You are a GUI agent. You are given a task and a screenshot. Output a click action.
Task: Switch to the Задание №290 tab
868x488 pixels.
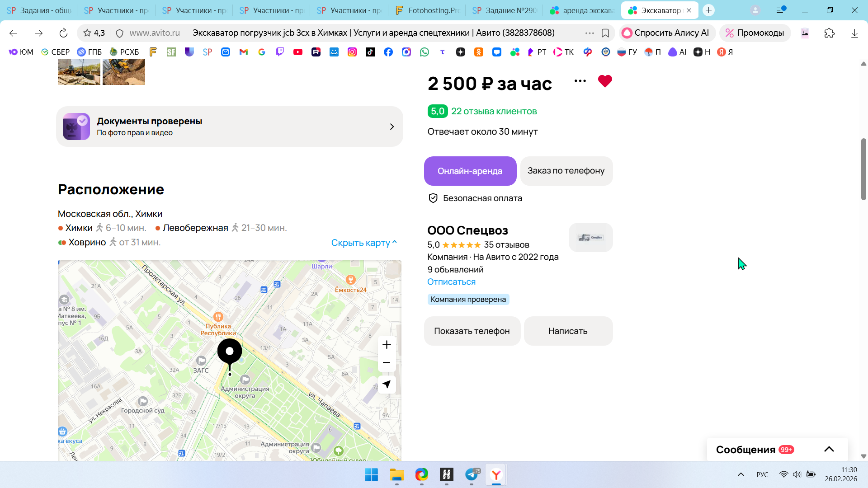coord(505,10)
